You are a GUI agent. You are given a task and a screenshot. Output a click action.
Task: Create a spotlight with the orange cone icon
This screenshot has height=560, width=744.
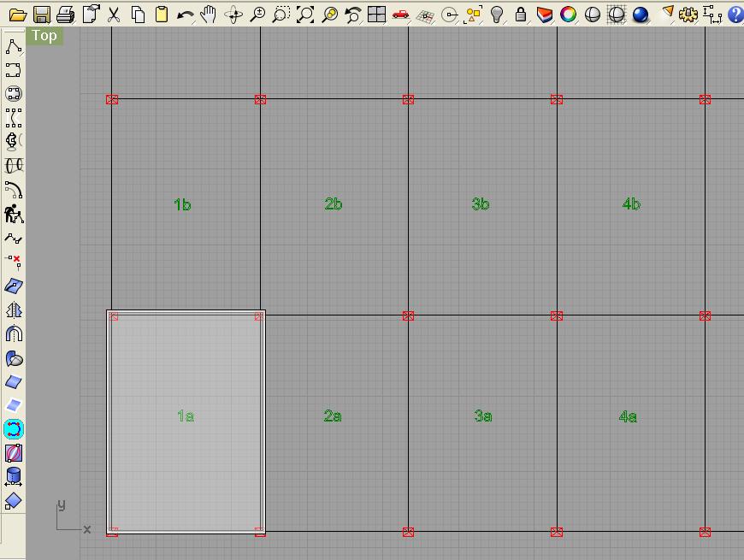pyautogui.click(x=668, y=13)
